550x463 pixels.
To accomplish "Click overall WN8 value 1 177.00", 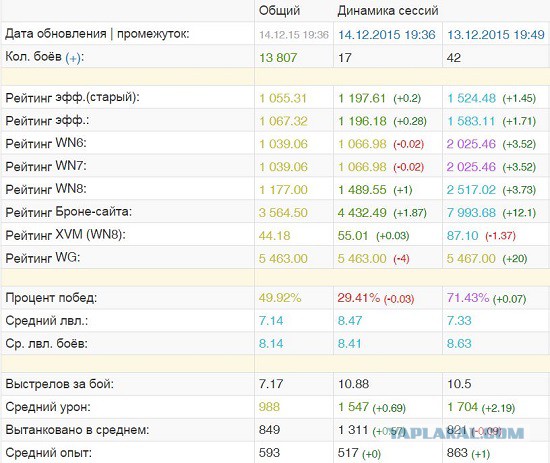I will tap(283, 190).
